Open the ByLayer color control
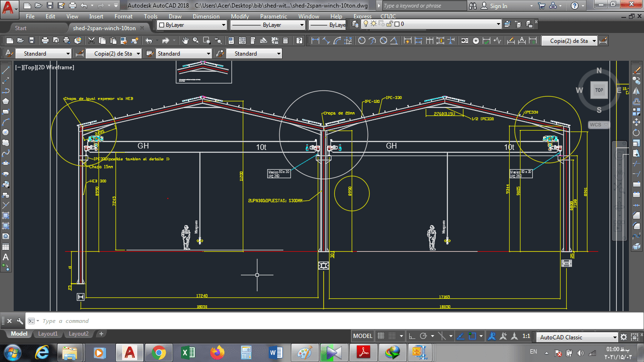 pos(192,25)
